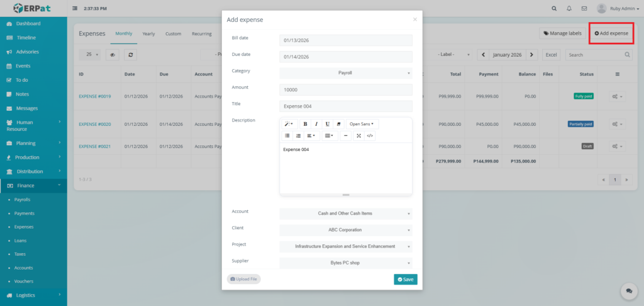Image resolution: width=644 pixels, height=306 pixels.
Task: Toggle bold formatting in description editor
Action: 305,124
